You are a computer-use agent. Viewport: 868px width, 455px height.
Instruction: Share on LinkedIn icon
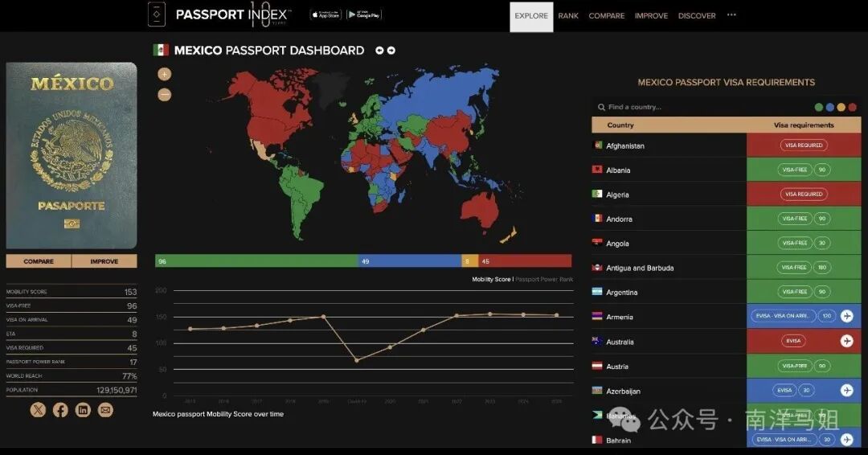(x=83, y=410)
